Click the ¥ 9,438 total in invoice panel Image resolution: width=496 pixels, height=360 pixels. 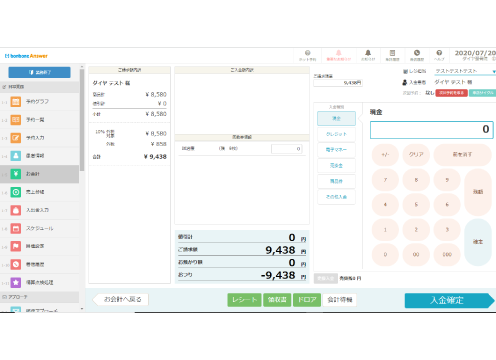coord(155,157)
